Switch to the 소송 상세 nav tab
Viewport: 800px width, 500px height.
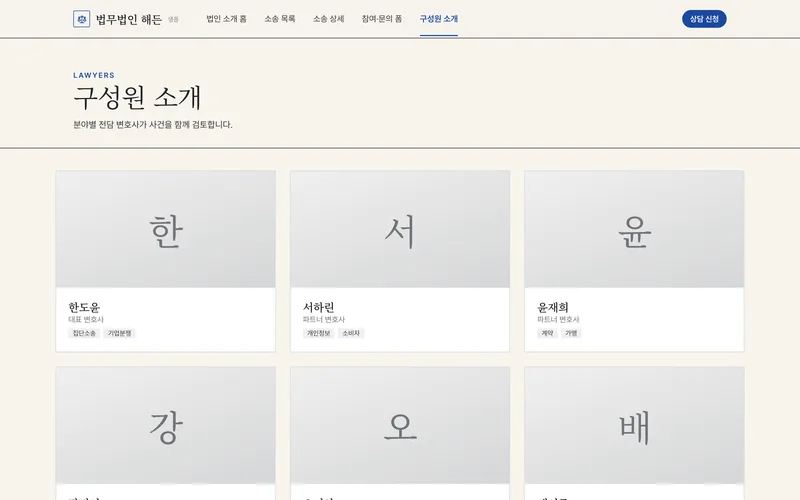(x=329, y=19)
